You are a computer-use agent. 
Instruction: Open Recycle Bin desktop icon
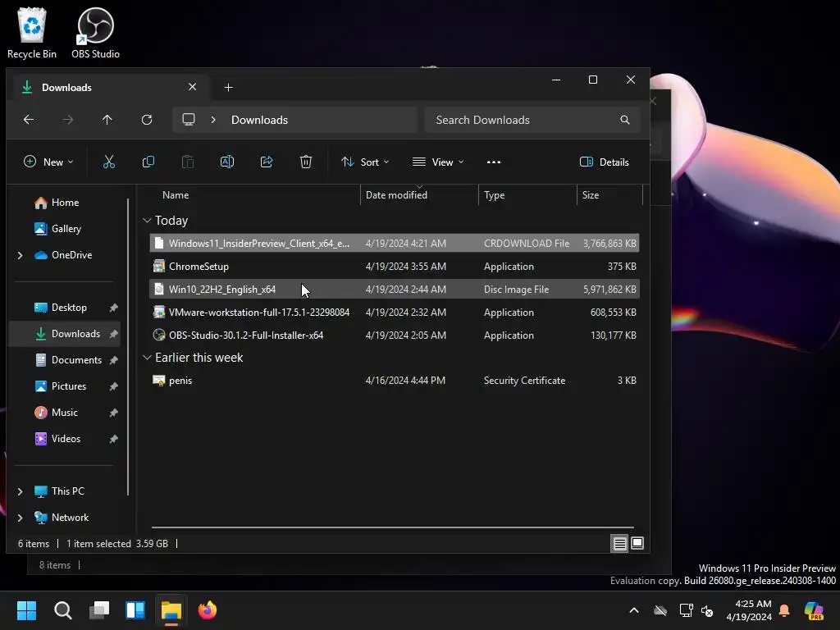coord(32,33)
